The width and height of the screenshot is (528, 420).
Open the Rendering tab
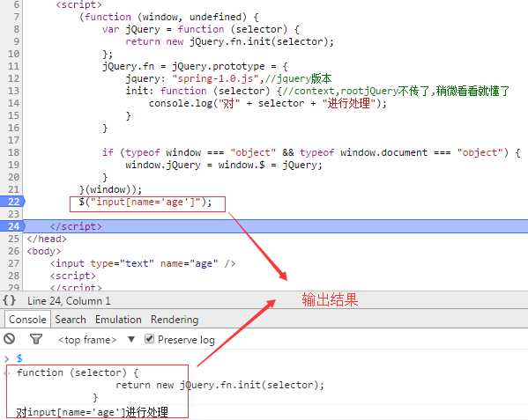175,320
